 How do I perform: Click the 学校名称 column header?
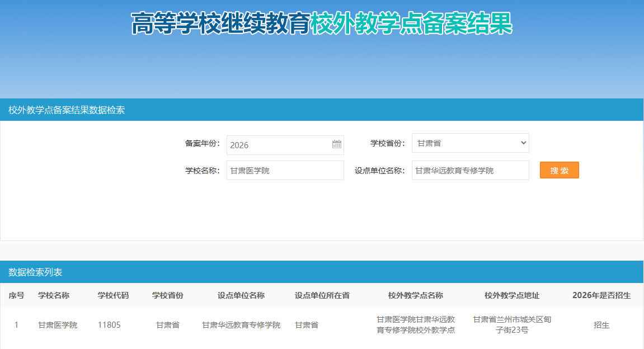[54, 295]
